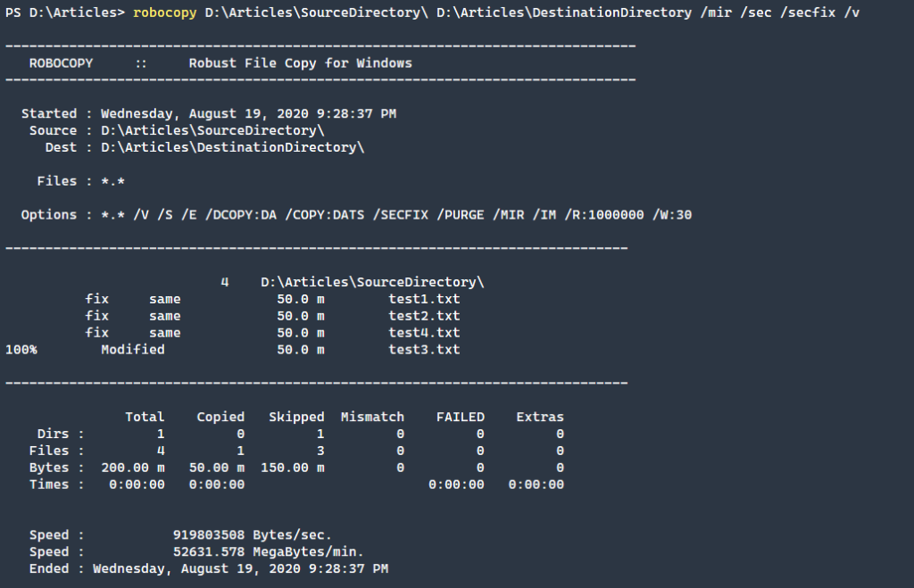Select the test1.txt file entry
The image size is (914, 588).
point(425,298)
